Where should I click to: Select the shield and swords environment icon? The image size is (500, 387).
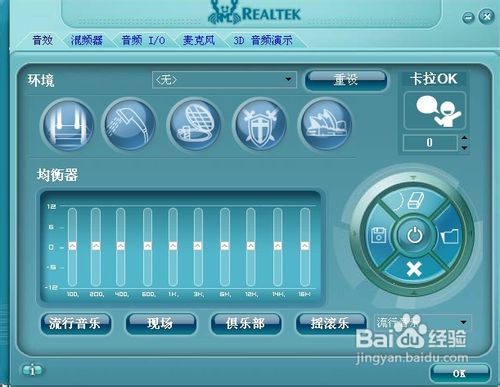pos(260,125)
